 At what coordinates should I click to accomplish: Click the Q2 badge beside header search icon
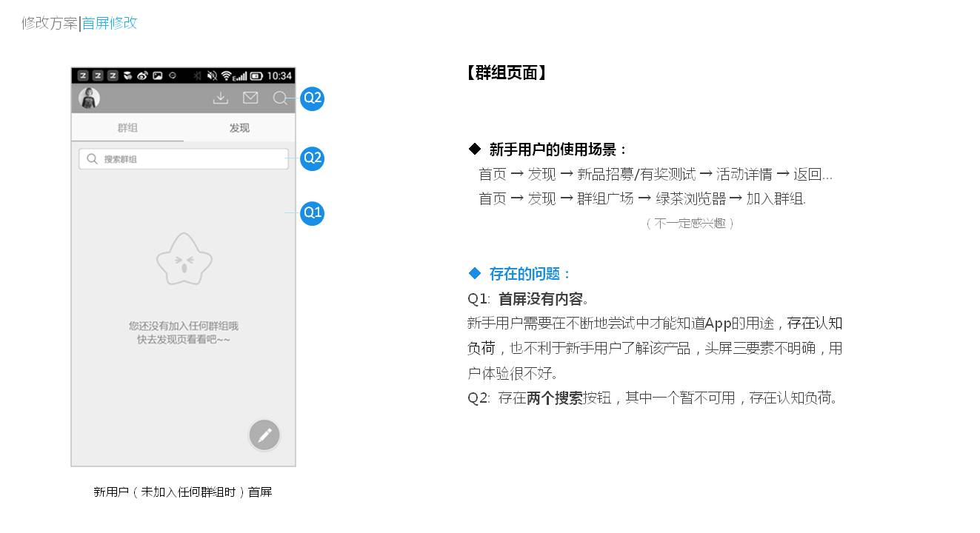(x=313, y=98)
